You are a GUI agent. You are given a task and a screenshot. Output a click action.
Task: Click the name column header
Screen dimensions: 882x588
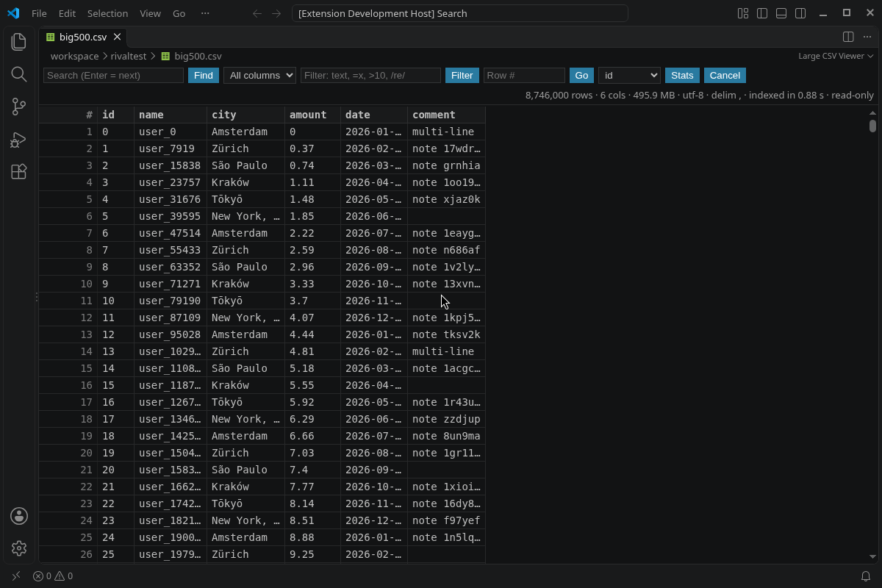point(171,115)
